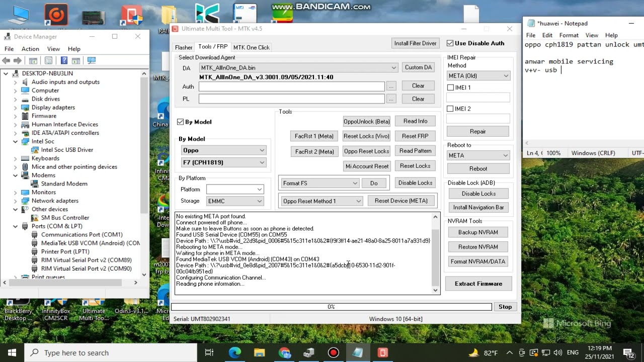Screen dimensions: 644x362
Task: Click the Backup NVRAM button
Action: [478, 232]
